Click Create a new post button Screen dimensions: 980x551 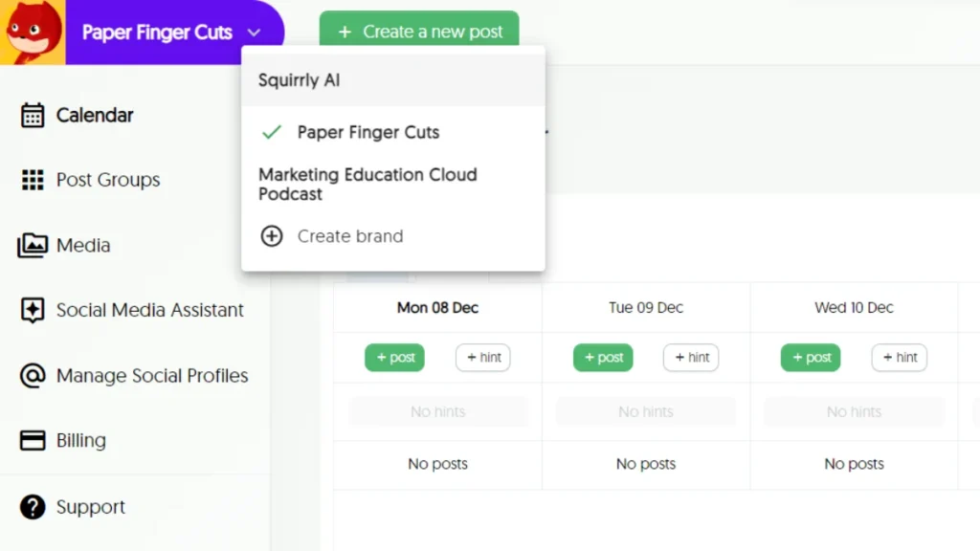point(419,32)
